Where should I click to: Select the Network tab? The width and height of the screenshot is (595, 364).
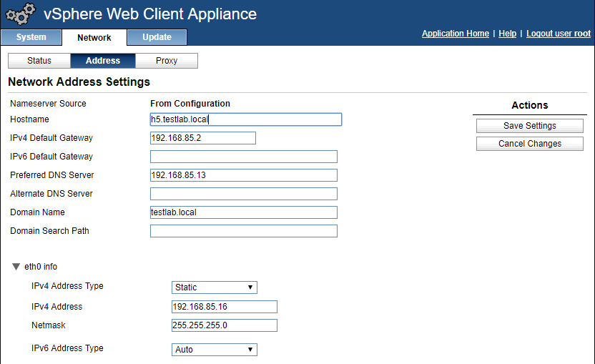pyautogui.click(x=94, y=38)
